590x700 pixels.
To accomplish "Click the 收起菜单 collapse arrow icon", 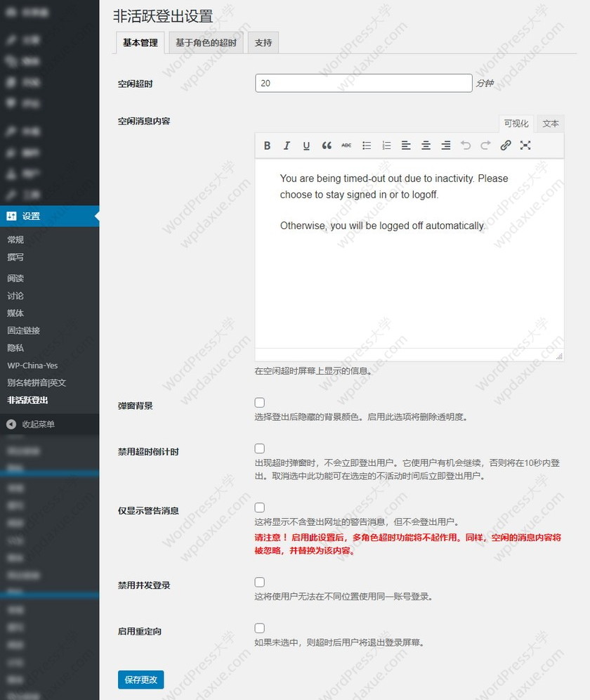I will point(12,424).
